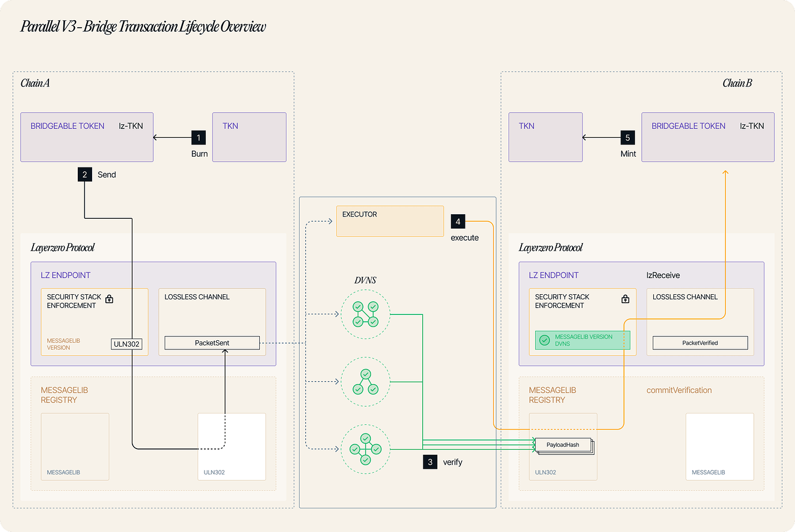Image resolution: width=795 pixels, height=532 pixels.
Task: Click 'LOSSLESS CHANNEL' text in Chain A
Action: [197, 297]
